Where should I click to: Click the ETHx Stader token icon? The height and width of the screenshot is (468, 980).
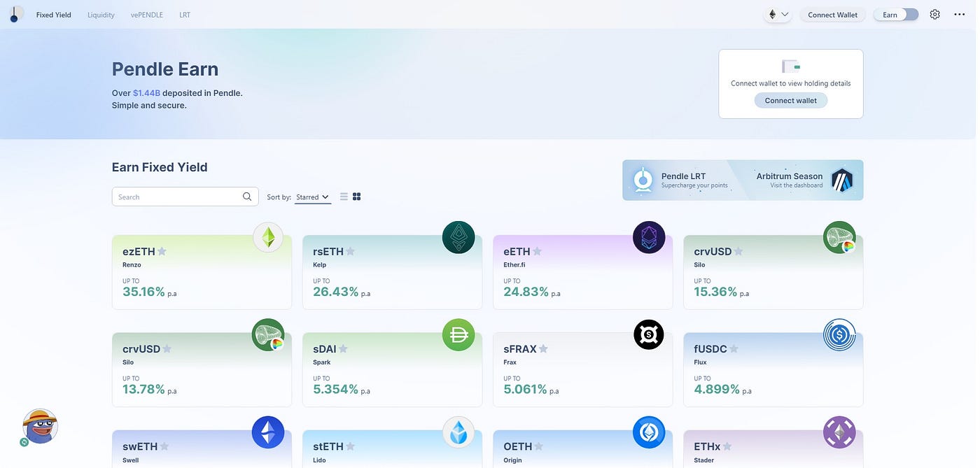tap(839, 432)
